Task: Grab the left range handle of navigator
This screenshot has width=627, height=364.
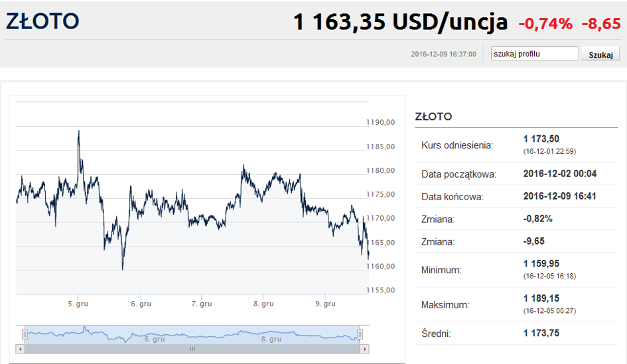Action: (25, 334)
